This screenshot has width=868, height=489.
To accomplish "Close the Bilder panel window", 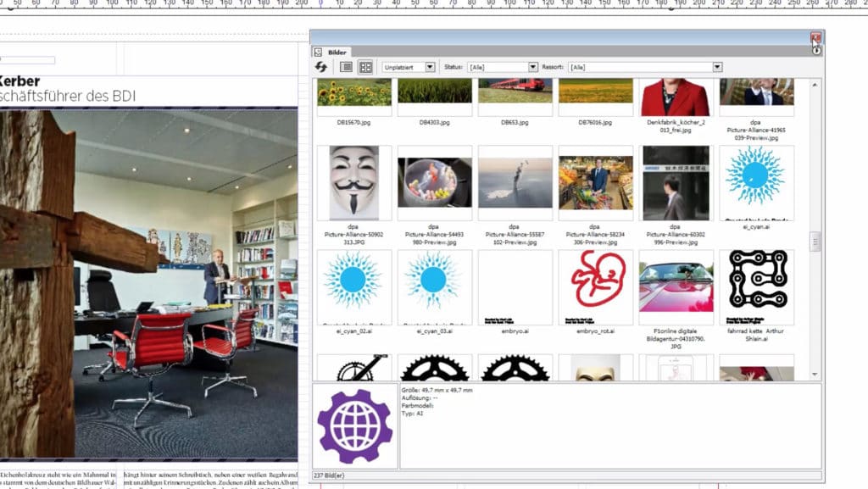I will point(815,37).
